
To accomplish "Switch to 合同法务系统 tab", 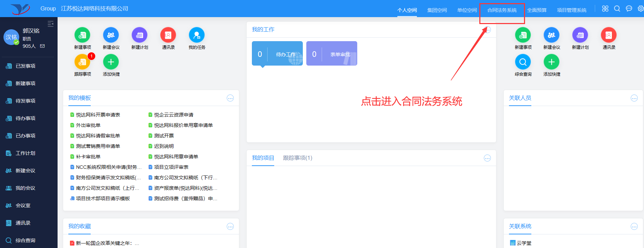I will (x=502, y=10).
